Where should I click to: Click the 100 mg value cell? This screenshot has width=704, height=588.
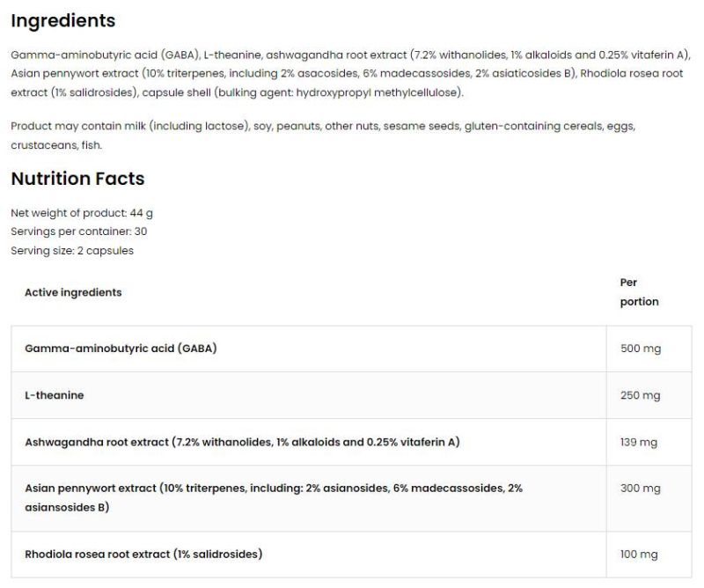tap(640, 555)
